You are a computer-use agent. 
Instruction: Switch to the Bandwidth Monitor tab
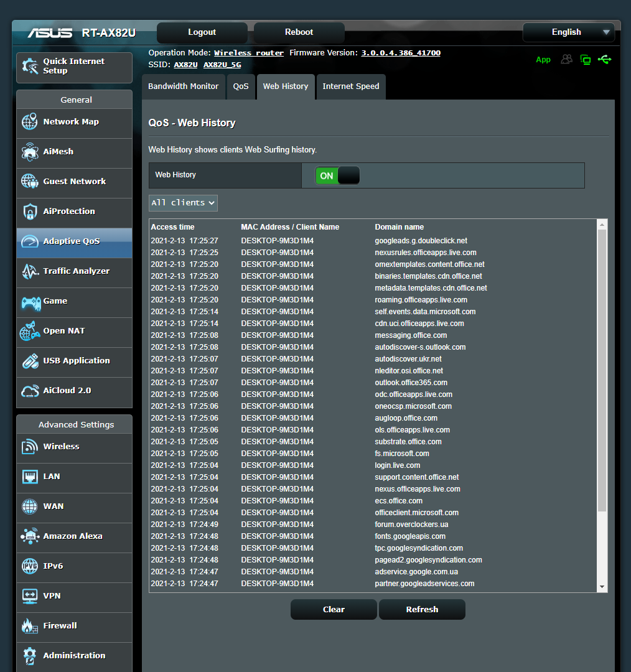[184, 86]
